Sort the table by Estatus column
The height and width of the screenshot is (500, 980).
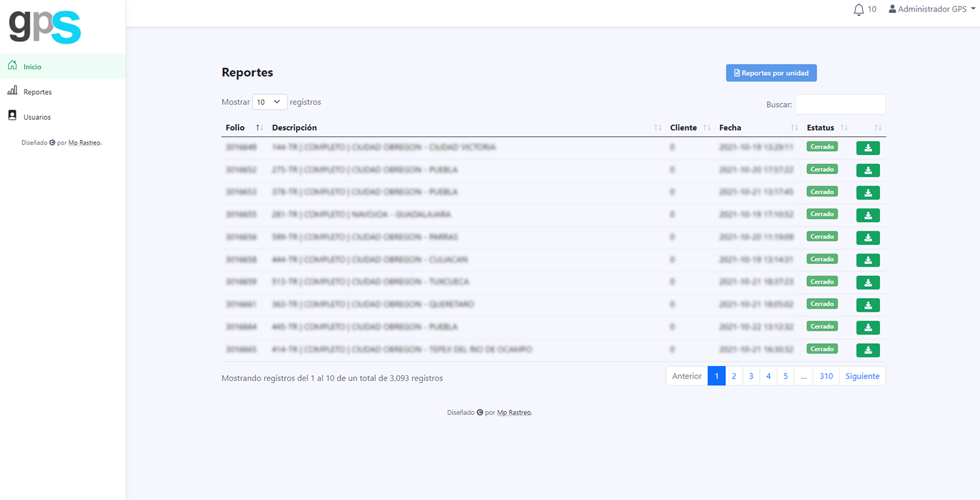pyautogui.click(x=843, y=127)
